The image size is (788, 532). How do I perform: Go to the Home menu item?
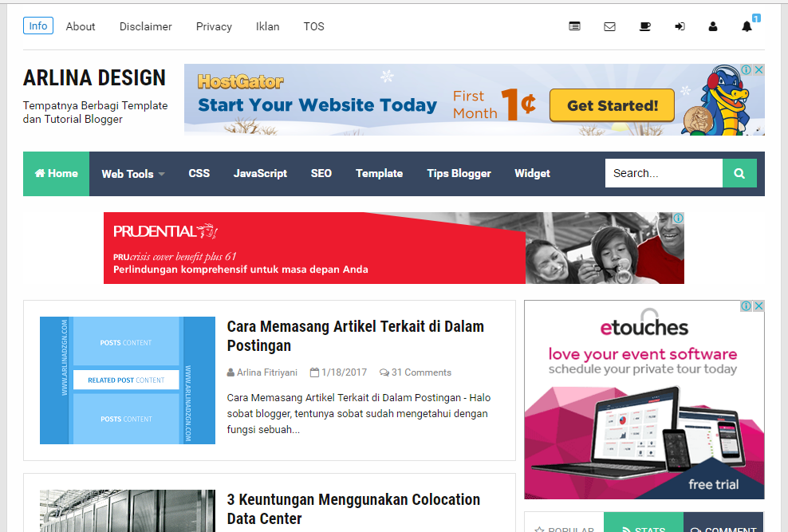coord(57,174)
